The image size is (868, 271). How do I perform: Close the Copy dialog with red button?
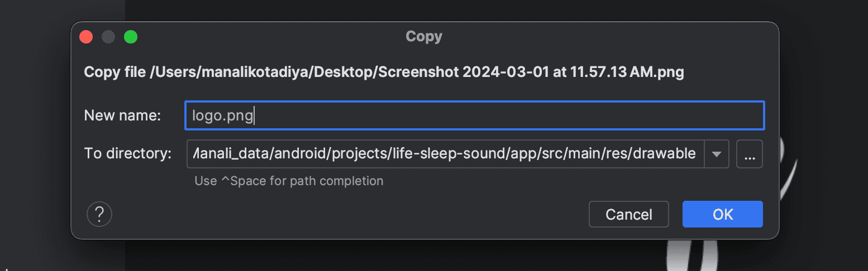click(86, 37)
